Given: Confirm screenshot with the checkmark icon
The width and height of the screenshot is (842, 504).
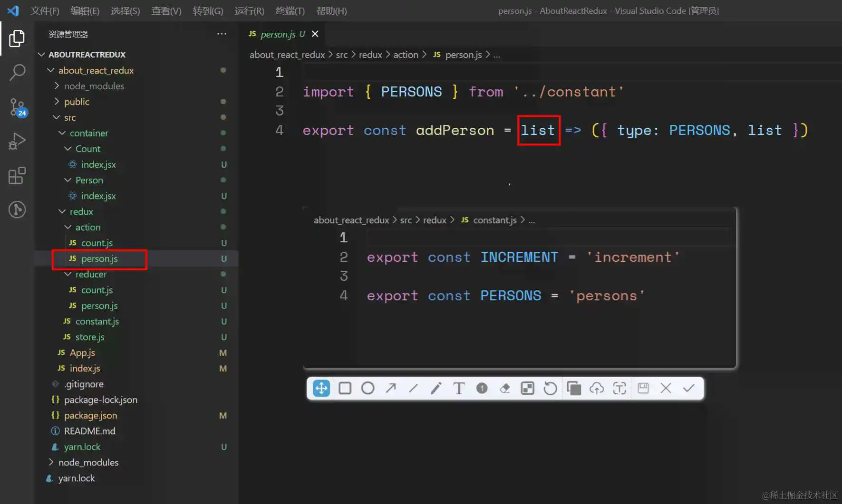Looking at the screenshot, I should (x=688, y=388).
